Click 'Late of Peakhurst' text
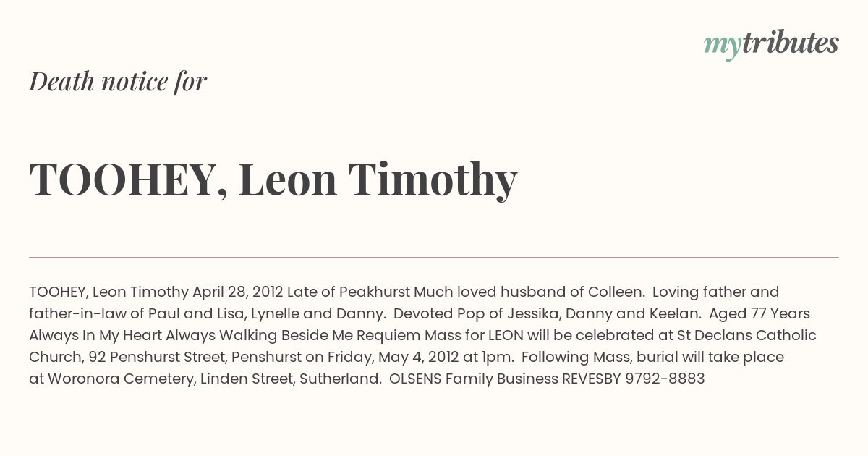 (349, 292)
